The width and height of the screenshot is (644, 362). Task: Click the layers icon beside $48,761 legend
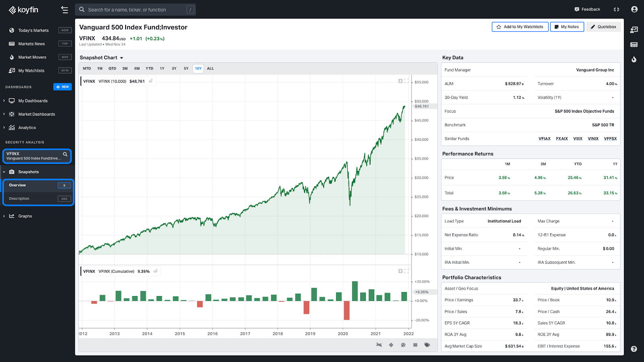[x=151, y=81]
